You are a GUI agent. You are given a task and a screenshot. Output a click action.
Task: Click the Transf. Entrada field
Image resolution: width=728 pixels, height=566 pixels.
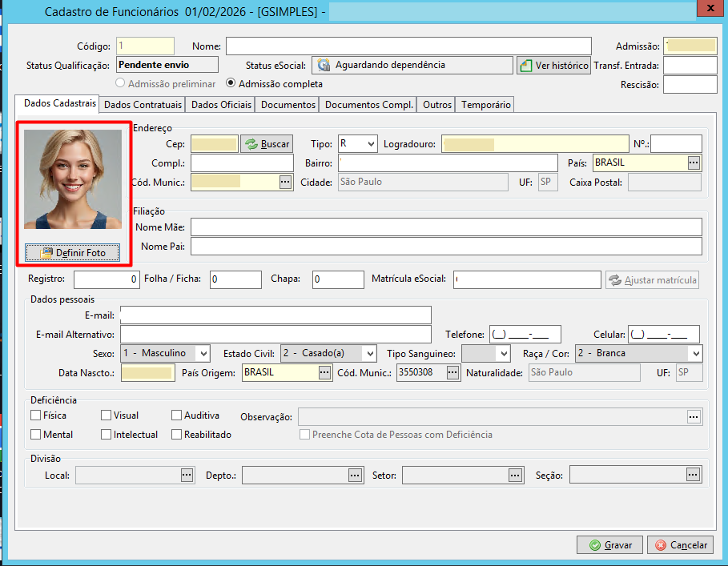tap(690, 66)
